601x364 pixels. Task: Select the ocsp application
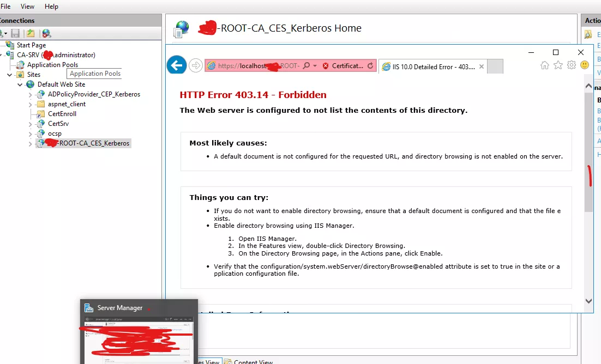(x=55, y=134)
